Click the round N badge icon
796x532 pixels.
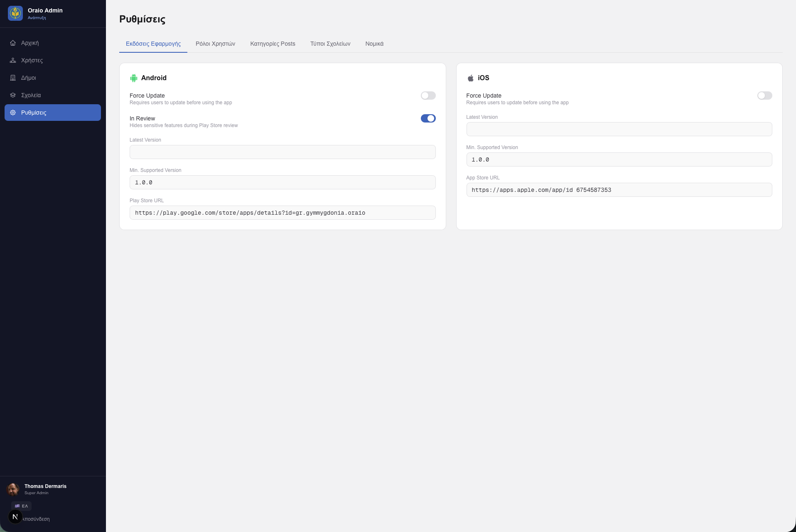pyautogui.click(x=15, y=517)
